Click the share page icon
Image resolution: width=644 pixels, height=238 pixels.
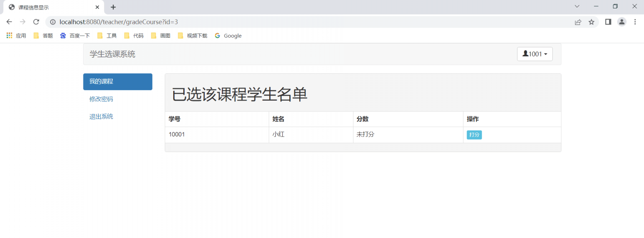coord(578,22)
